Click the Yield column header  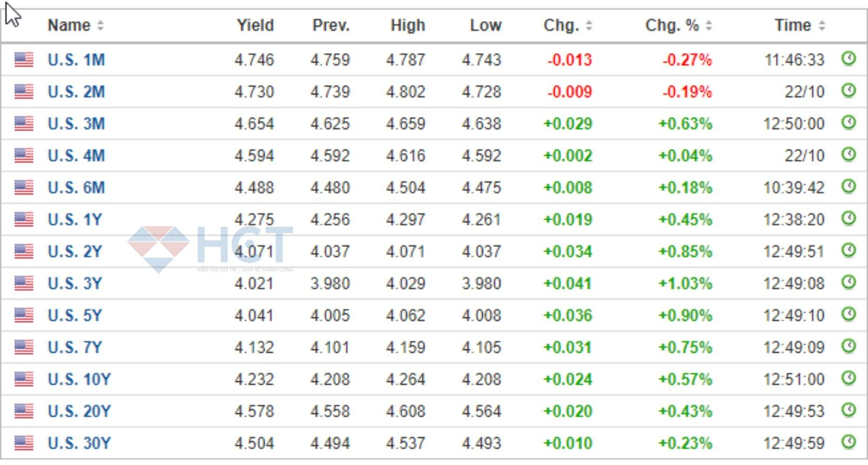click(x=255, y=26)
